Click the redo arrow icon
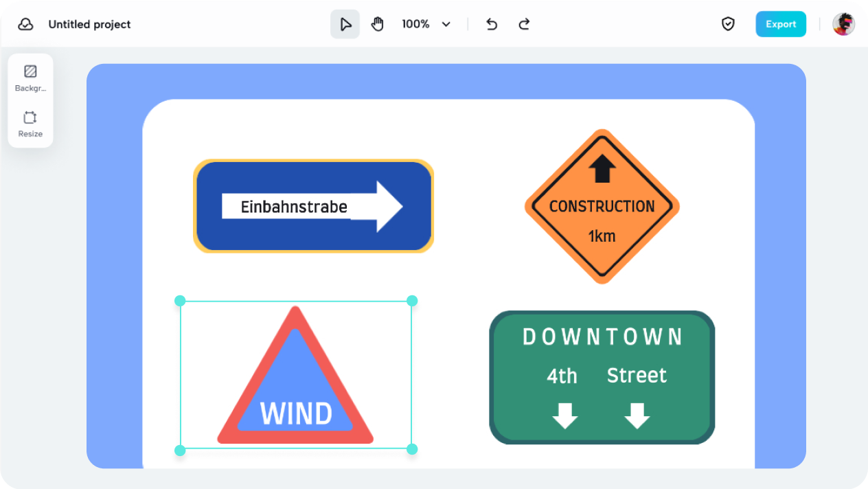Viewport: 868px width, 489px height. (524, 23)
